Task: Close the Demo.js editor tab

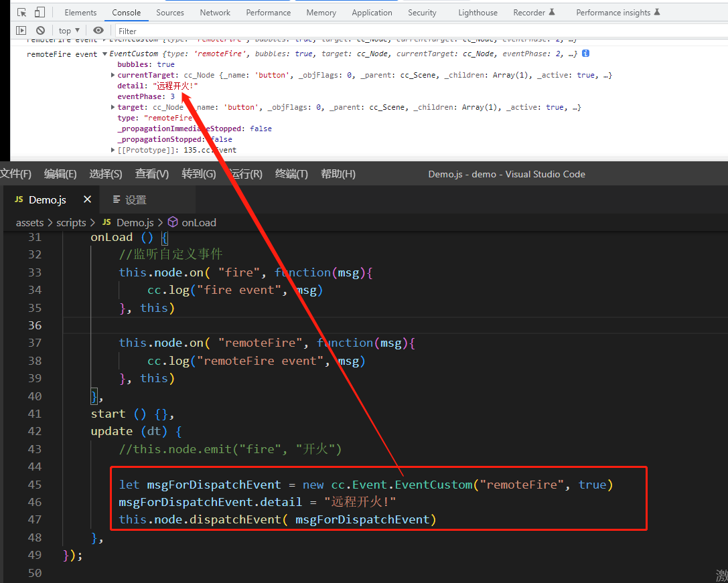Action: (87, 199)
